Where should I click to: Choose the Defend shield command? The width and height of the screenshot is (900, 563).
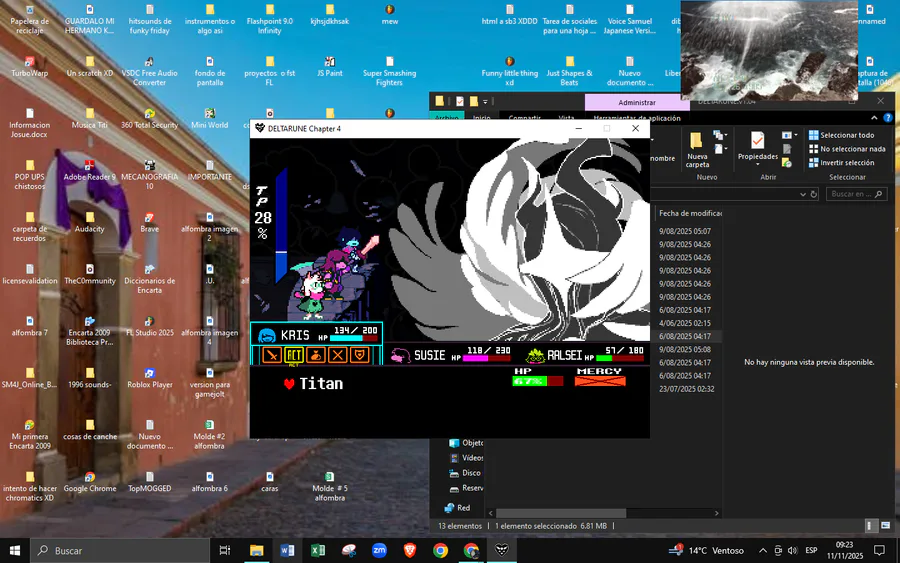click(x=359, y=355)
